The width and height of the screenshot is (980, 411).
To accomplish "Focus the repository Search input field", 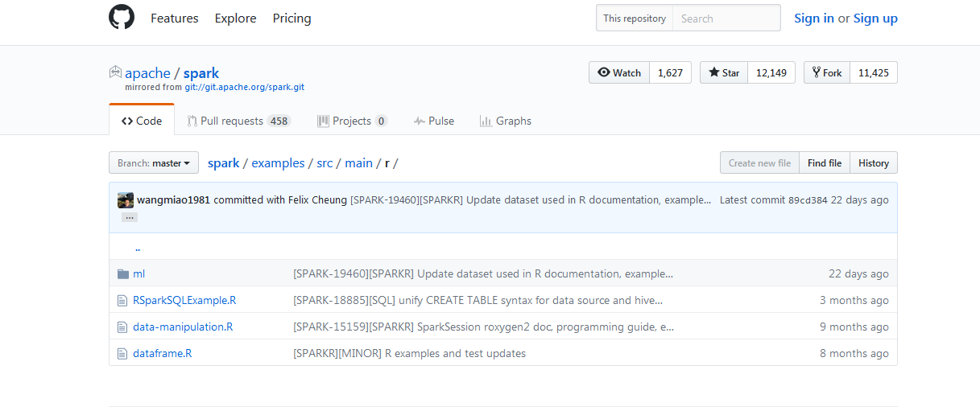I will [x=726, y=18].
